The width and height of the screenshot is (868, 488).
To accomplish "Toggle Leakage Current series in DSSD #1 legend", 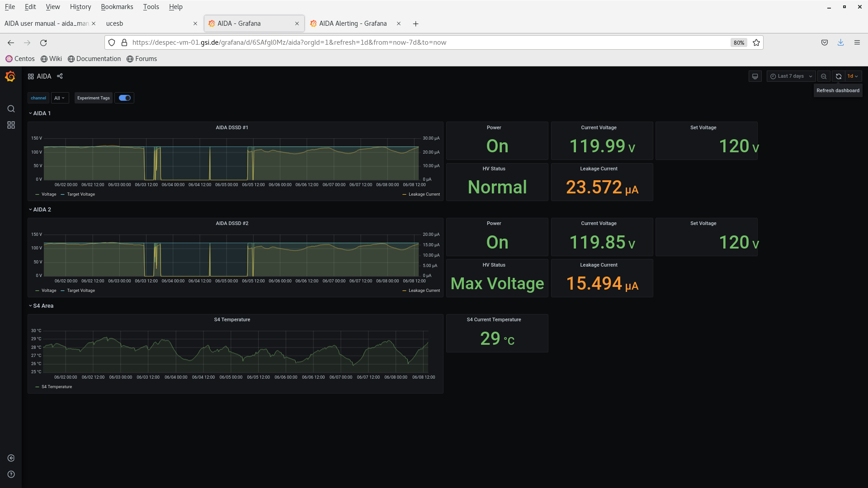I will click(x=424, y=194).
